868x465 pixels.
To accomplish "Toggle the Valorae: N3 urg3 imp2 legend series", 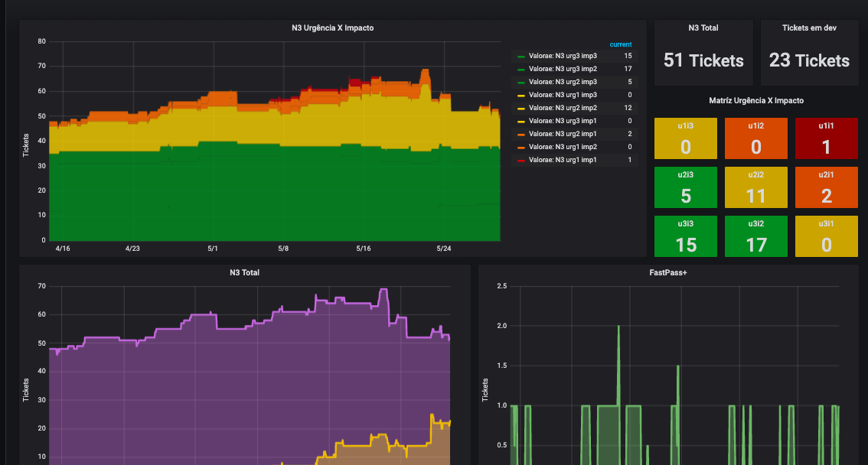I will [563, 69].
